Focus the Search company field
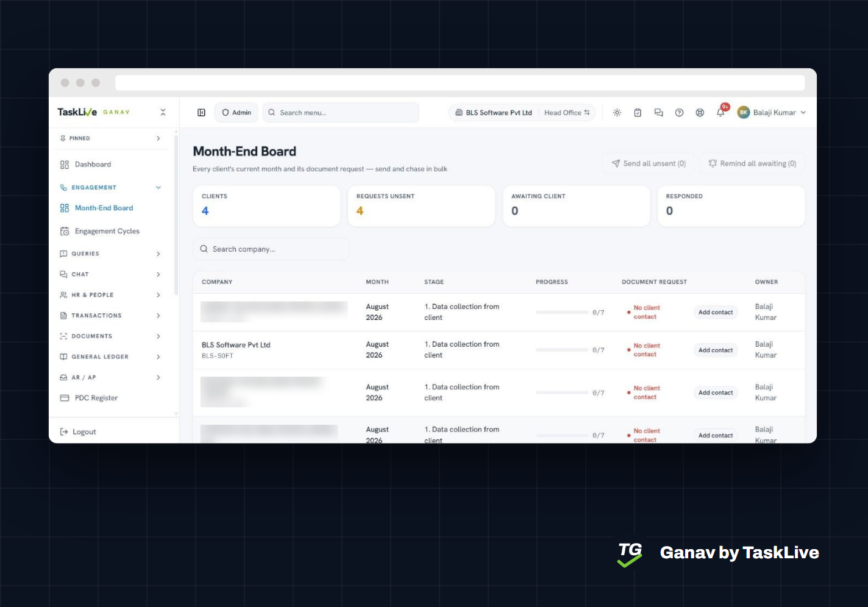This screenshot has height=607, width=868. point(271,249)
